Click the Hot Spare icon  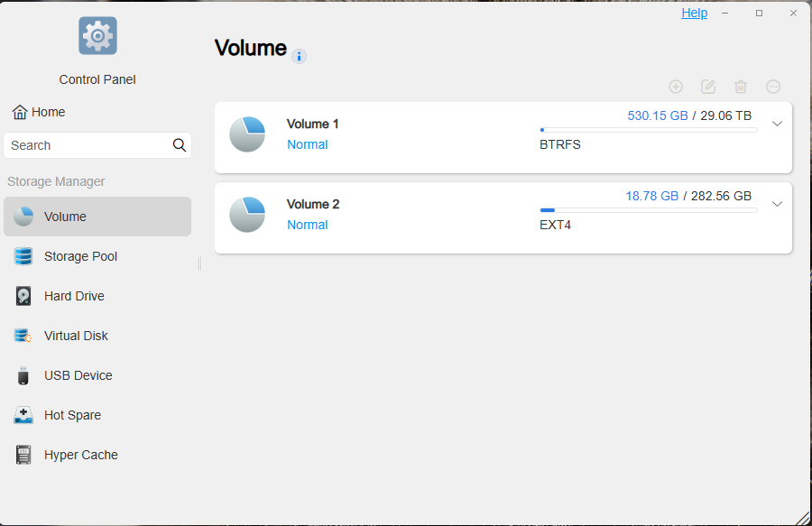point(23,415)
